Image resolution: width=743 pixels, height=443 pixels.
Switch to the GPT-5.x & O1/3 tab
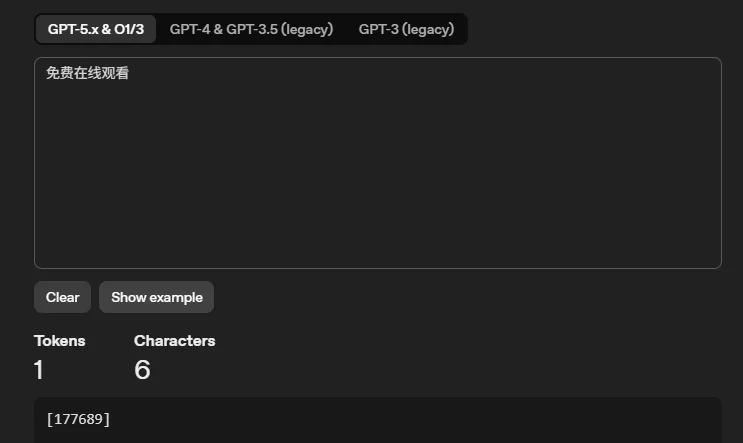(x=96, y=29)
